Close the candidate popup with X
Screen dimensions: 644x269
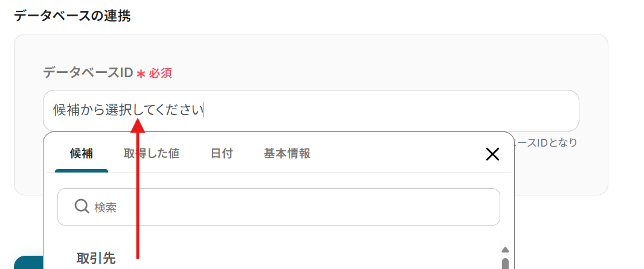[x=492, y=154]
